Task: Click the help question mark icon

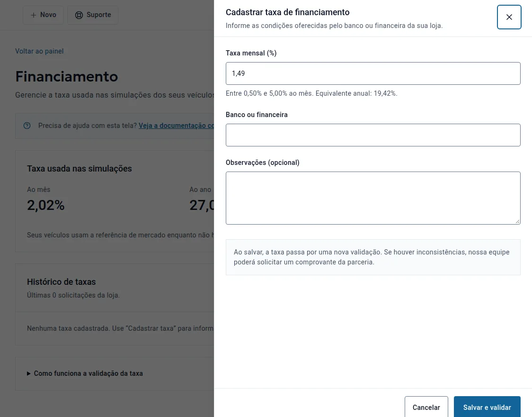Action: [27, 126]
